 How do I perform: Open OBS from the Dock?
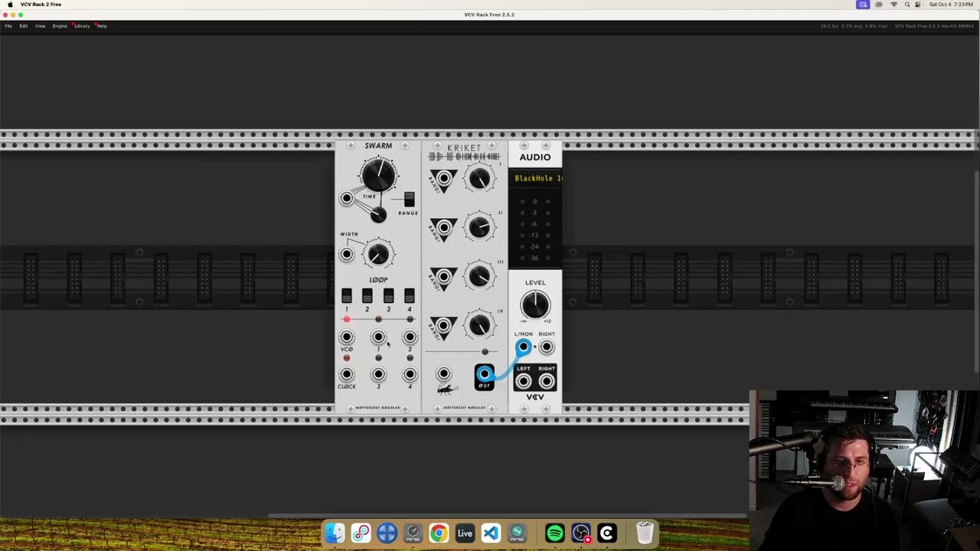(x=581, y=533)
